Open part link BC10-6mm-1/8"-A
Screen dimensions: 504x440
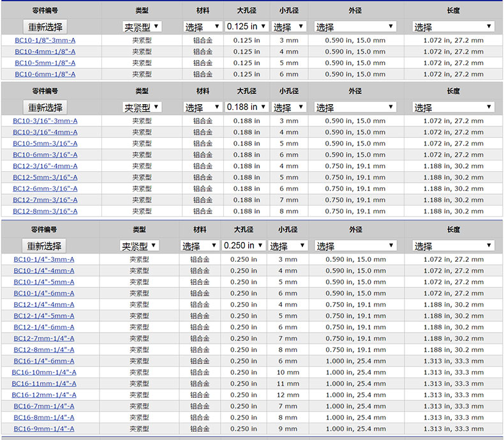pyautogui.click(x=45, y=74)
